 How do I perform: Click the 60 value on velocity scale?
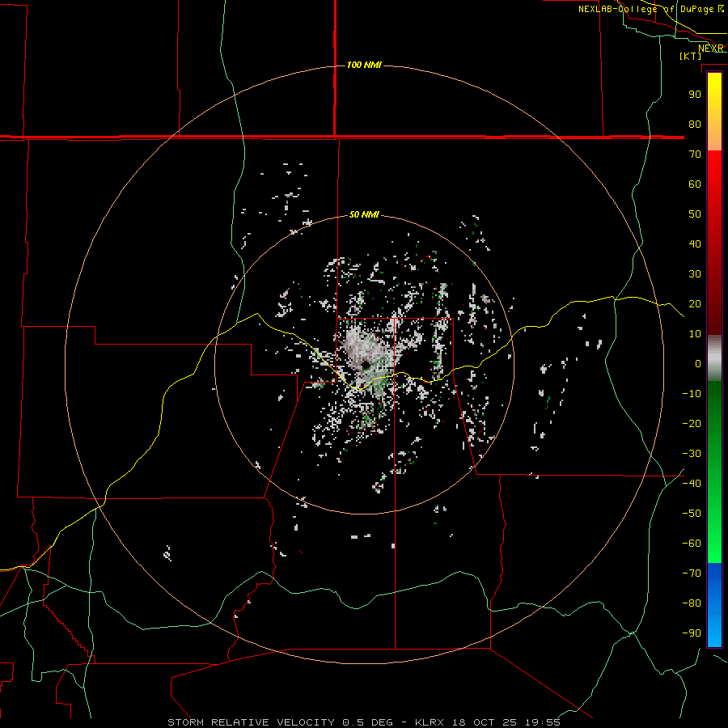[x=695, y=184]
